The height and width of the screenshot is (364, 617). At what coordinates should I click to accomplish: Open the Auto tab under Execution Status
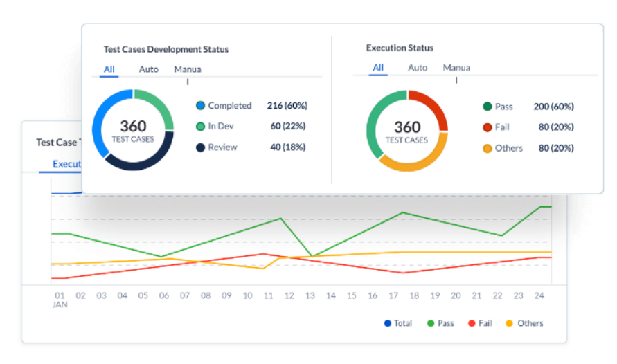pyautogui.click(x=418, y=68)
